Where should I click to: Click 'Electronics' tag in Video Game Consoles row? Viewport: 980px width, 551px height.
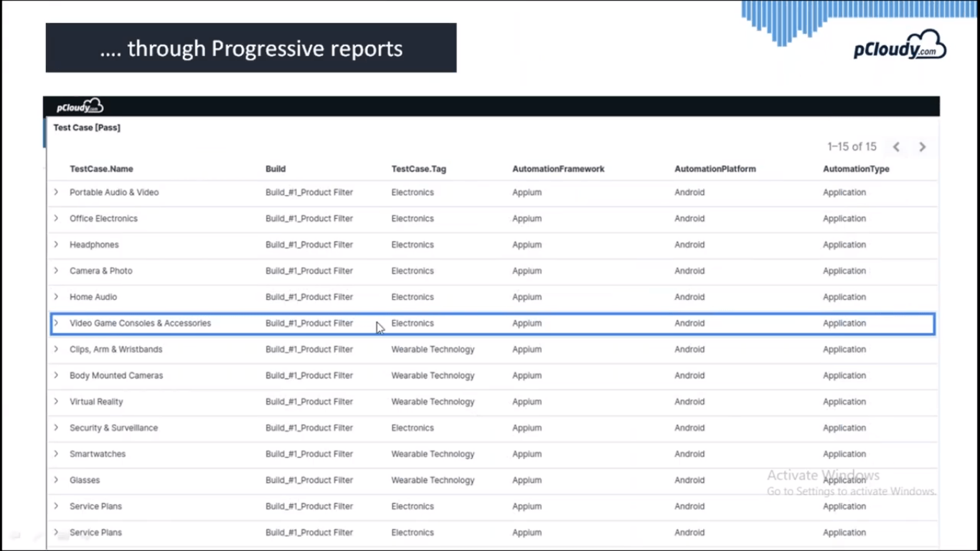413,323
